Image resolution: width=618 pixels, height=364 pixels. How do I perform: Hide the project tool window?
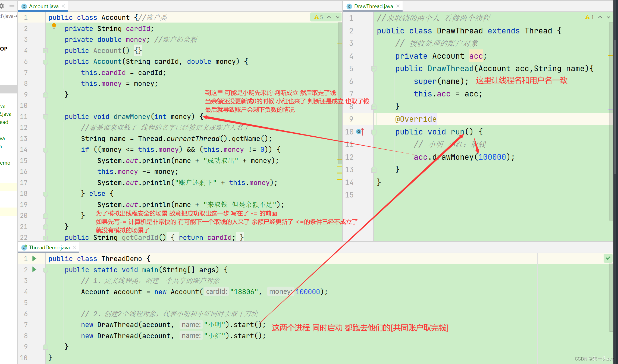tap(12, 6)
